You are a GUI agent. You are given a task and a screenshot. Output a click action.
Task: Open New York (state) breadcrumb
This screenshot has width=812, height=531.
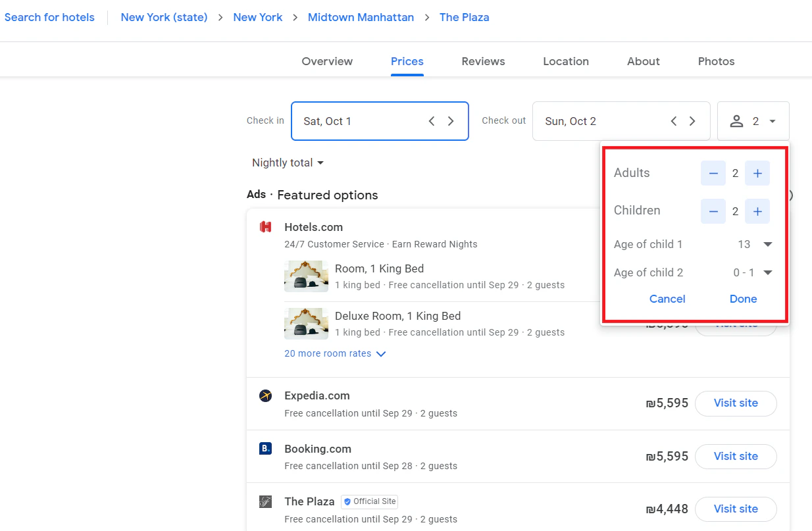pos(164,17)
